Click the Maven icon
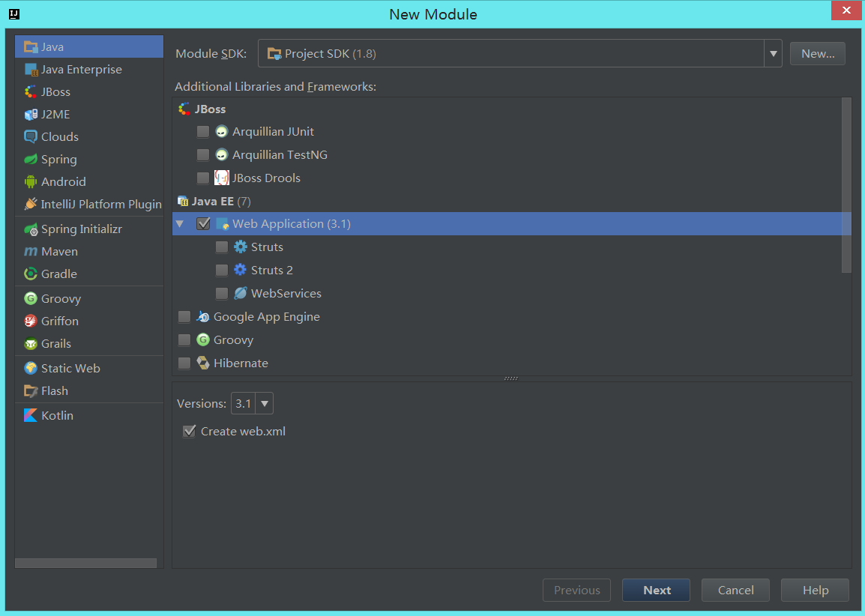The image size is (865, 616). pyautogui.click(x=31, y=252)
